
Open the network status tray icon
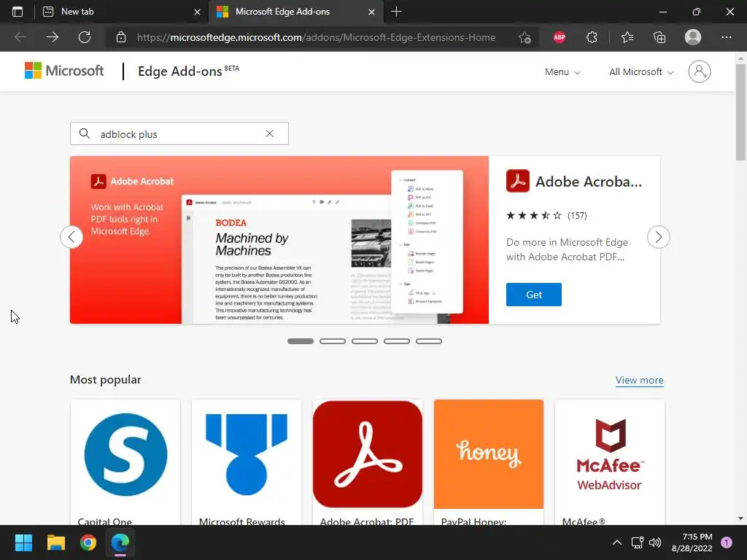click(x=637, y=542)
